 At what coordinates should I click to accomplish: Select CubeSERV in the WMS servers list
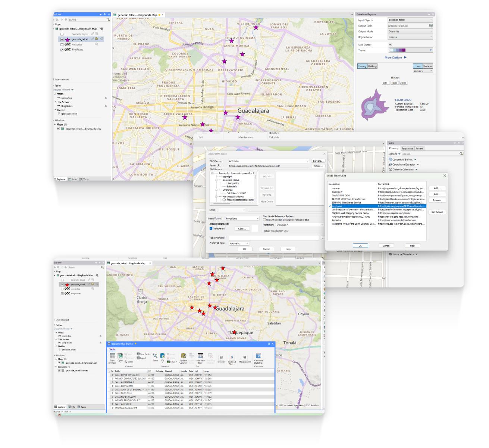tap(337, 192)
